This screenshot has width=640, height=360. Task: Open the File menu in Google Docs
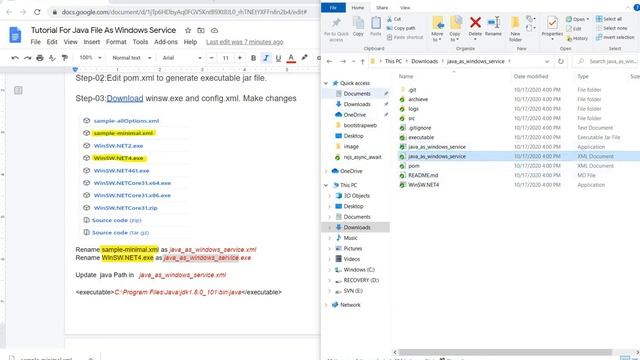pos(36,42)
